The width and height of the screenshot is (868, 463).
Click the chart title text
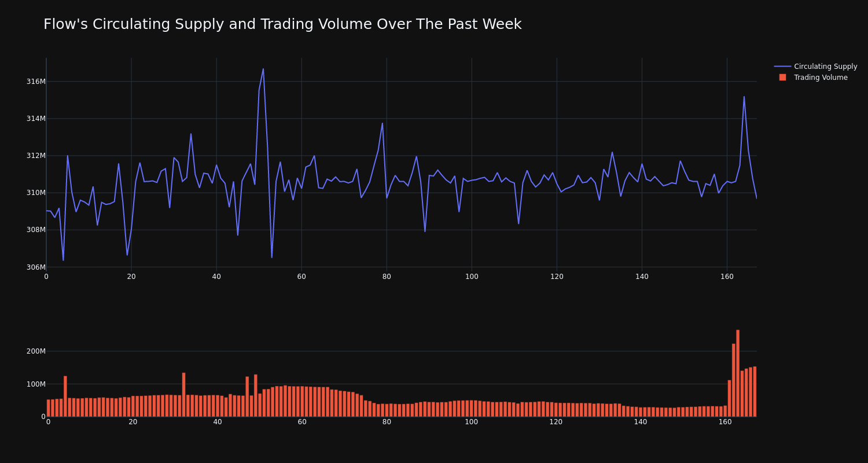pyautogui.click(x=282, y=24)
